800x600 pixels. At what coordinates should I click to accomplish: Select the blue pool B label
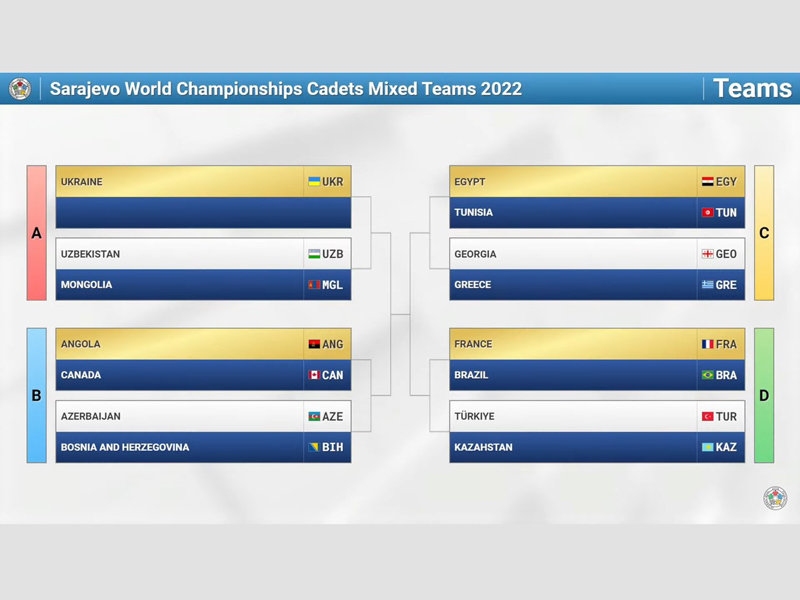37,395
